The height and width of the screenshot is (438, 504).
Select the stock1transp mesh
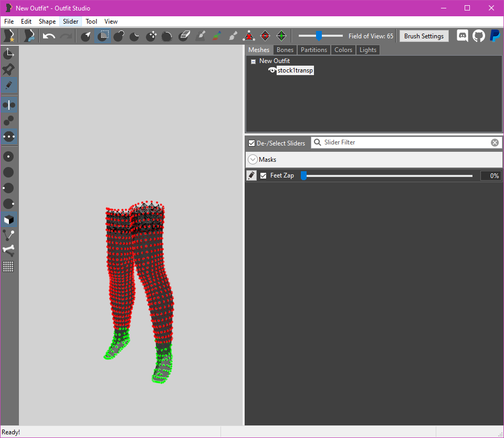[x=295, y=70]
